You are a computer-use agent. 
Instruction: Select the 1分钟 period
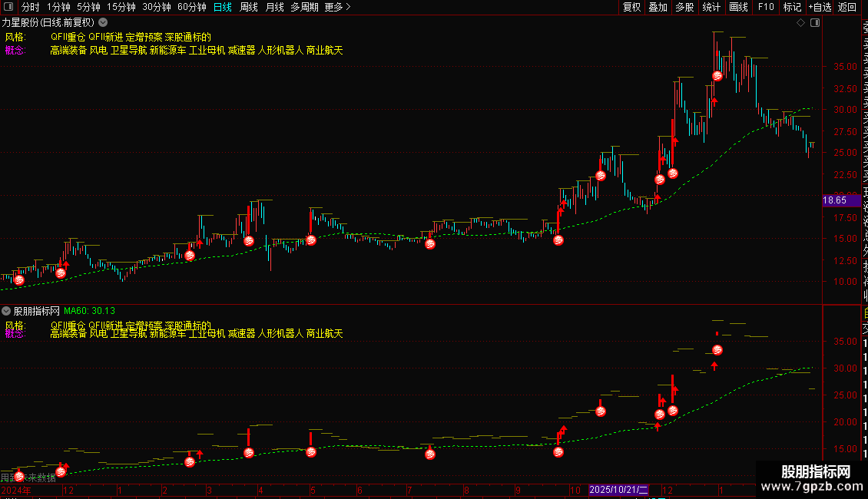point(58,7)
